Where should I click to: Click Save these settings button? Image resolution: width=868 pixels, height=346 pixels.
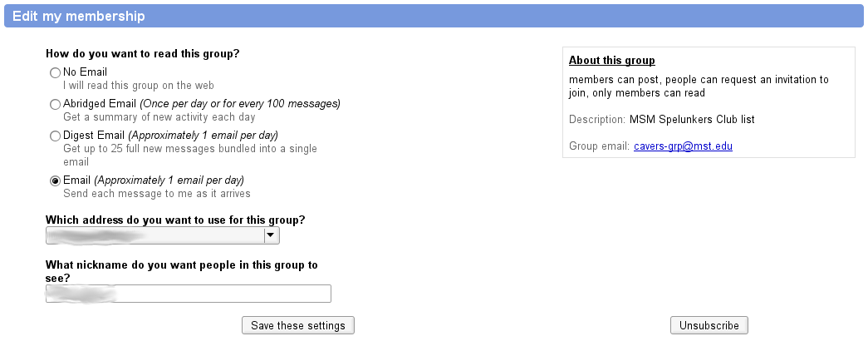pos(298,325)
